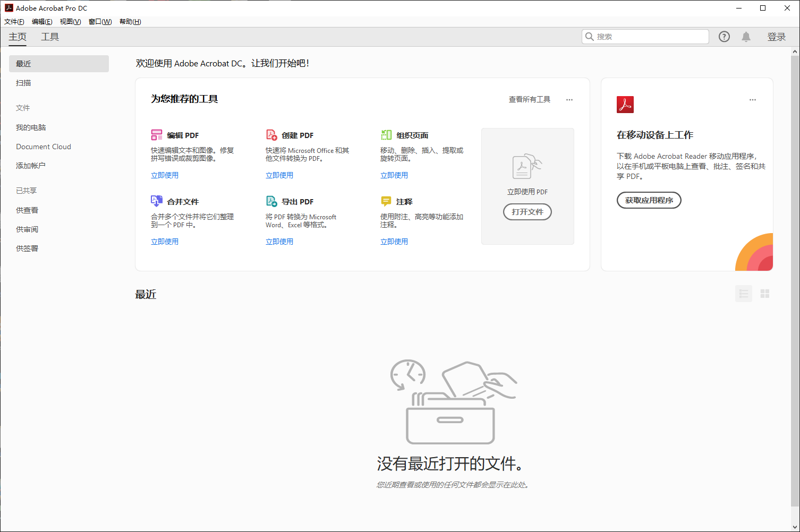Screen dimensions: 800x532
Task: Open the 查看所有工具 link
Action: click(x=529, y=100)
